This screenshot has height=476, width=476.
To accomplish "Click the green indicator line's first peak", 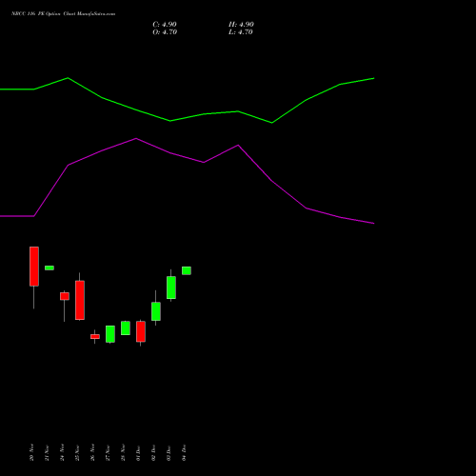I will 68,78.
